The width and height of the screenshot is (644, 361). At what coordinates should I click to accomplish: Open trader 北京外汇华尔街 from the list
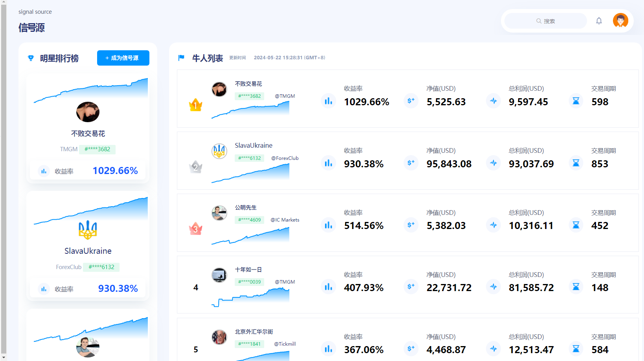pyautogui.click(x=254, y=332)
